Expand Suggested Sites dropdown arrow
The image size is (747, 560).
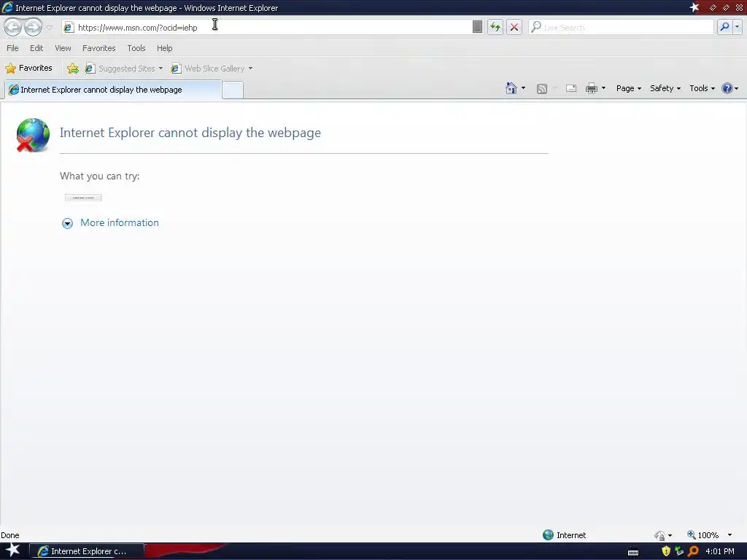click(x=160, y=69)
